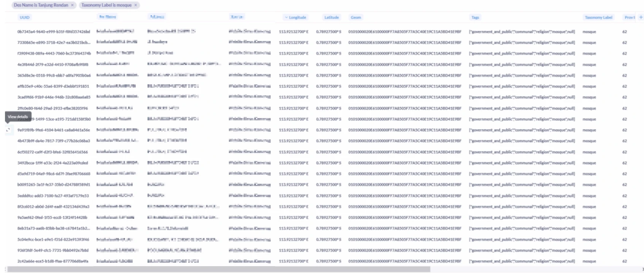Open the Des Name is Tanjung Rendan filter pill
This screenshot has width=644, height=273.
click(x=41, y=5)
